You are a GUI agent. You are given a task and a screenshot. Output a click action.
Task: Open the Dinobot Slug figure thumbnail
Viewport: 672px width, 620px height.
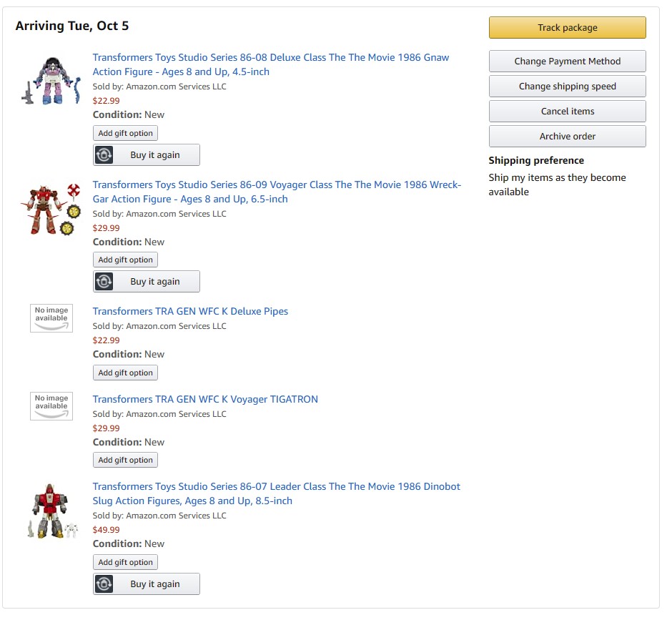pyautogui.click(x=51, y=511)
